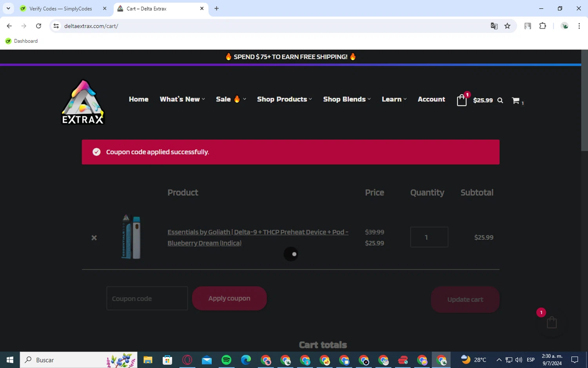The height and width of the screenshot is (368, 588).
Task: Open the Dashboard bookmark
Action: [x=22, y=41]
